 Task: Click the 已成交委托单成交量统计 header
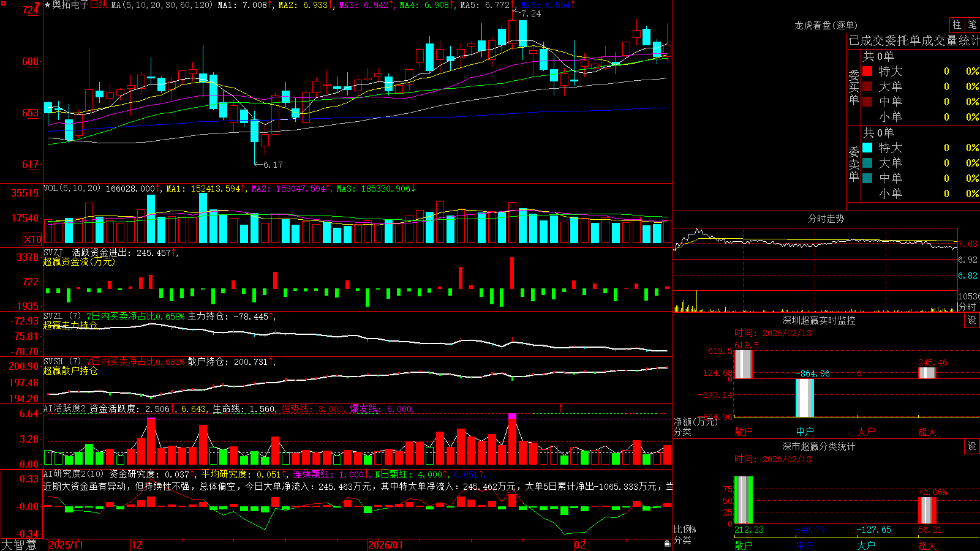click(x=914, y=40)
